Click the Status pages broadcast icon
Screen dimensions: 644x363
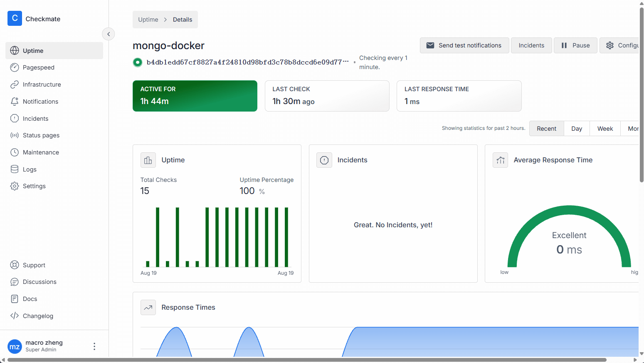coord(15,135)
